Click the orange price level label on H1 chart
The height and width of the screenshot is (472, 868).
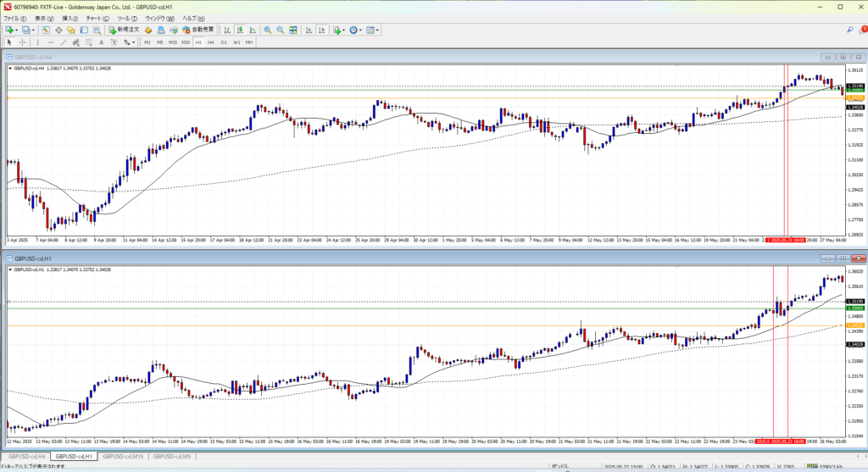click(856, 325)
